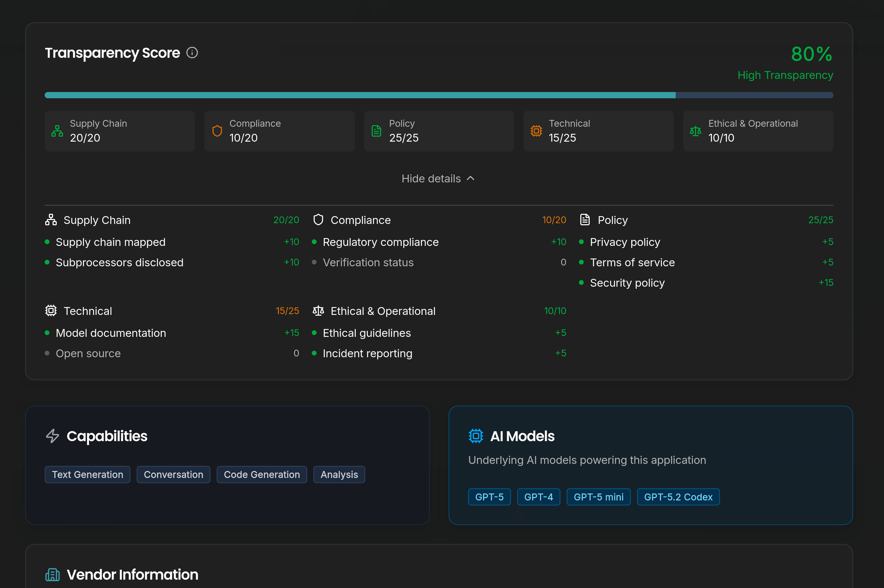The width and height of the screenshot is (884, 588).
Task: Click the GPT-5 mini model tag
Action: click(598, 497)
